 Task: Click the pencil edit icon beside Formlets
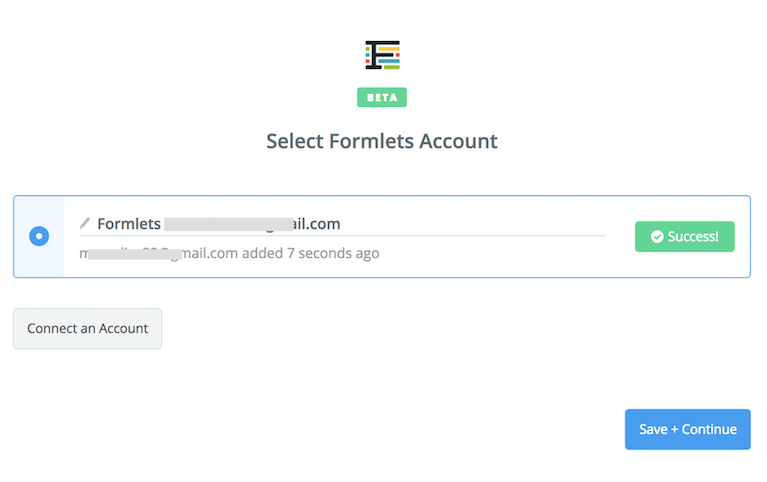coord(85,223)
